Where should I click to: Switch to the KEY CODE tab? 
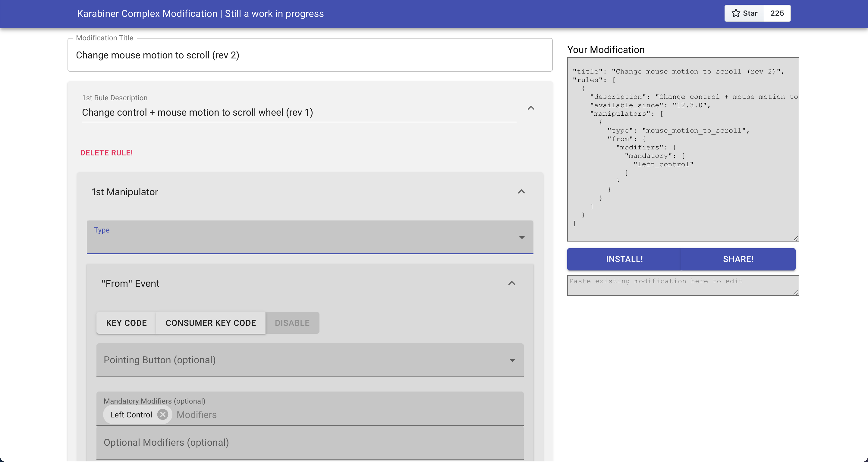[x=126, y=323]
